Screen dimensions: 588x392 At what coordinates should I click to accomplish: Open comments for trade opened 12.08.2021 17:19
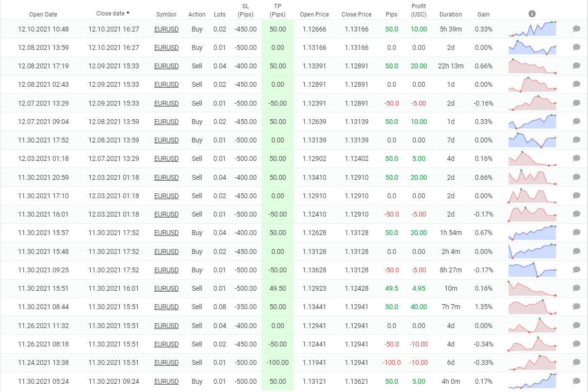576,66
